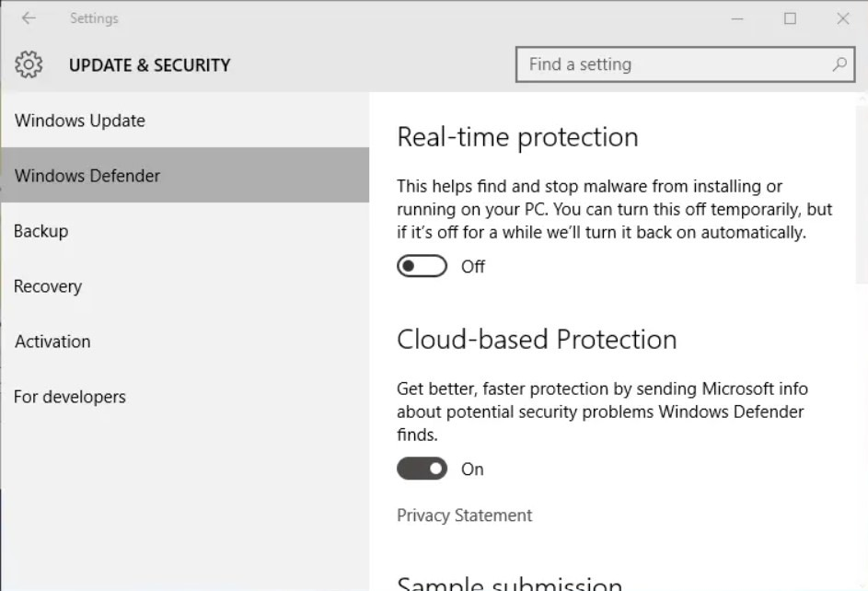Screen dimensions: 868x591
Task: Go back using the back arrow
Action: point(29,18)
